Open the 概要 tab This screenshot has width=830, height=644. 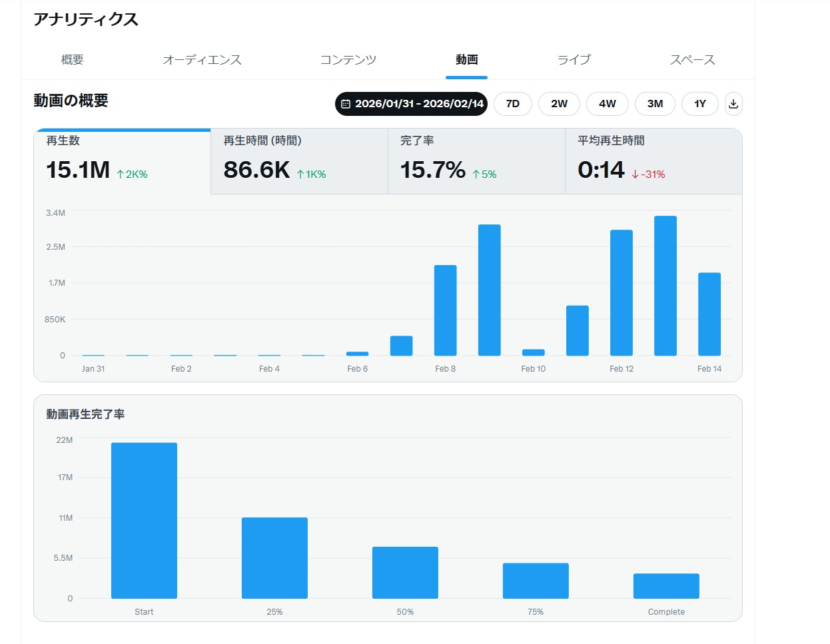point(72,60)
